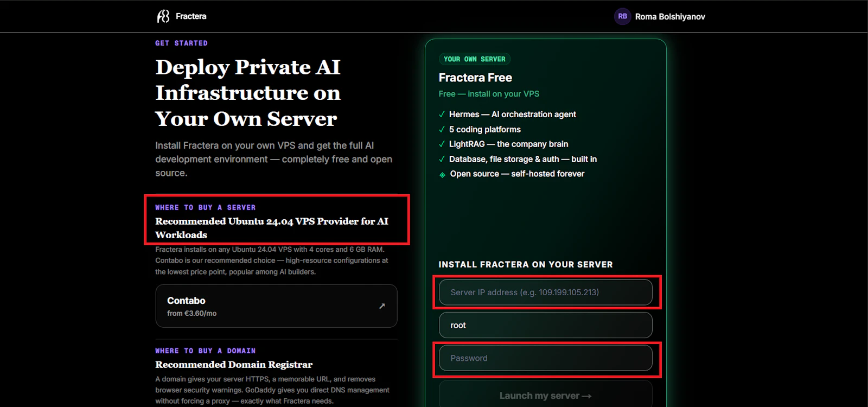The image size is (868, 407).
Task: Click 'Free — install on your VPS' text
Action: coord(489,94)
